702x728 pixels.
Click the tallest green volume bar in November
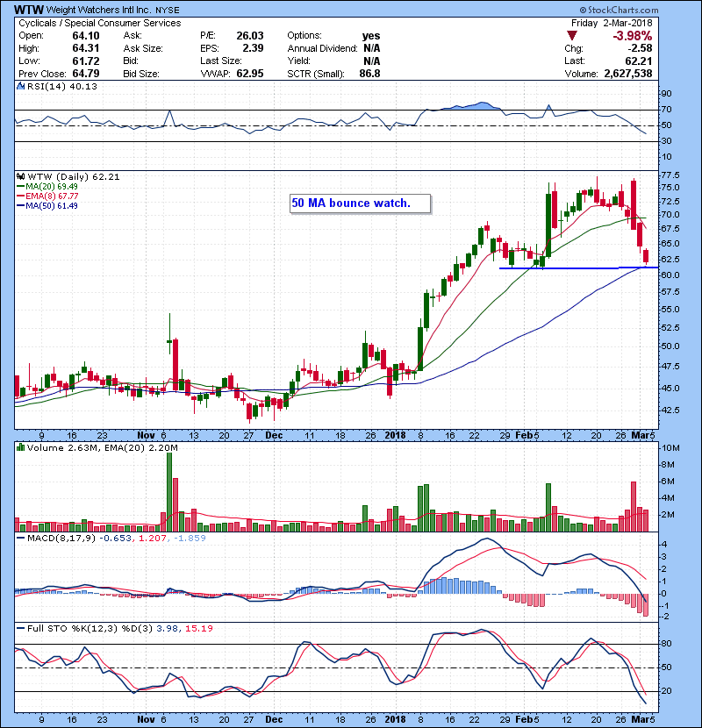coord(169,492)
